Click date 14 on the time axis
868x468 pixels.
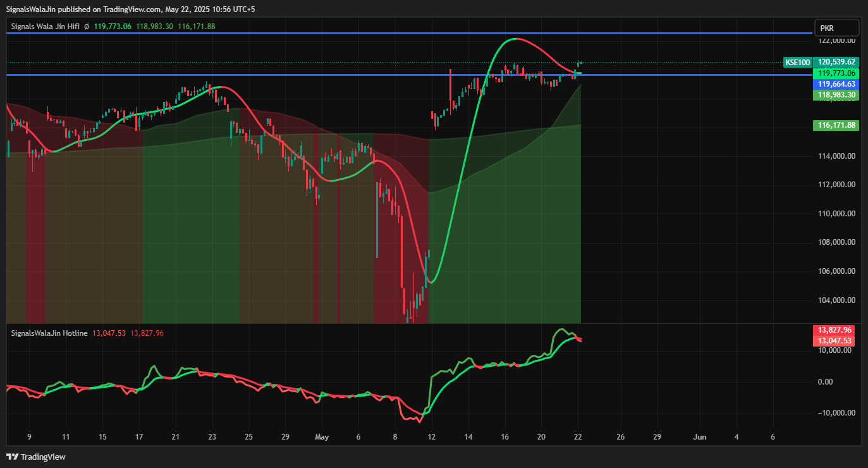point(468,437)
